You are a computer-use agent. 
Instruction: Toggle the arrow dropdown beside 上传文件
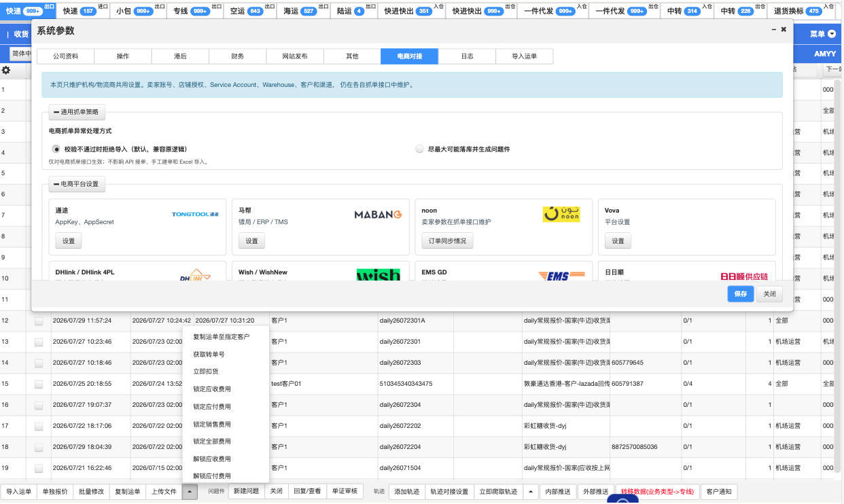[x=190, y=492]
